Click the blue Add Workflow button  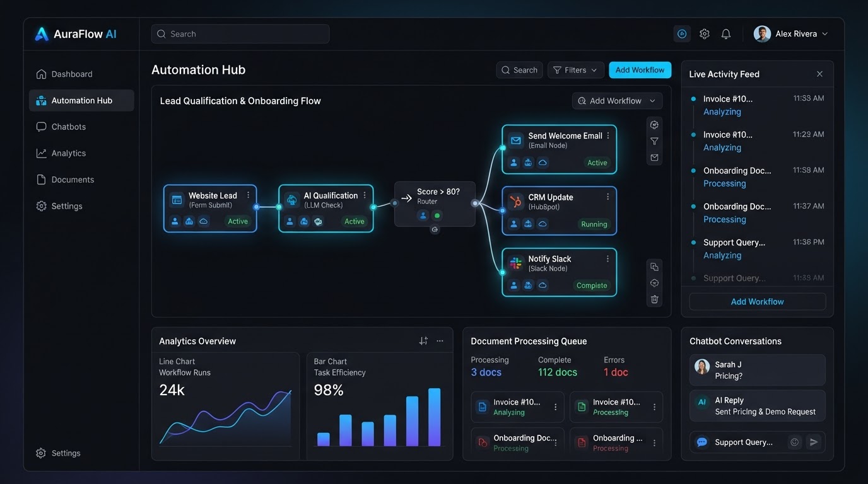pos(640,70)
